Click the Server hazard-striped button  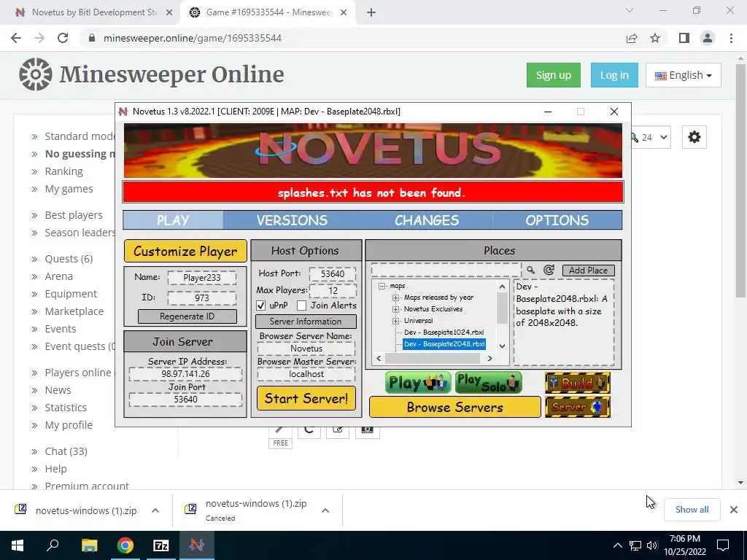tap(578, 407)
